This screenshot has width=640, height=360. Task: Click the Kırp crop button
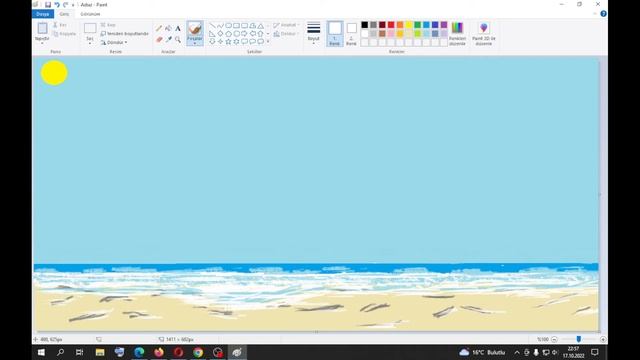tap(108, 25)
